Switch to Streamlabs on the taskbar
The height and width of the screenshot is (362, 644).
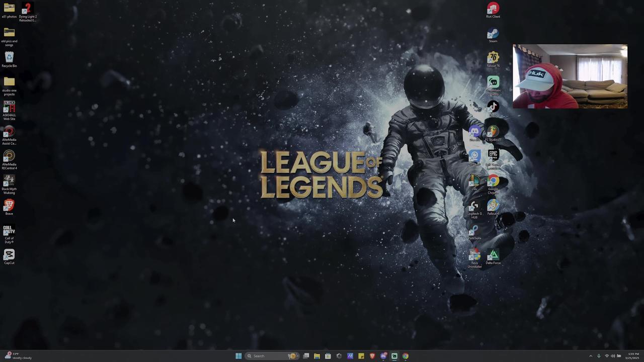point(394,356)
